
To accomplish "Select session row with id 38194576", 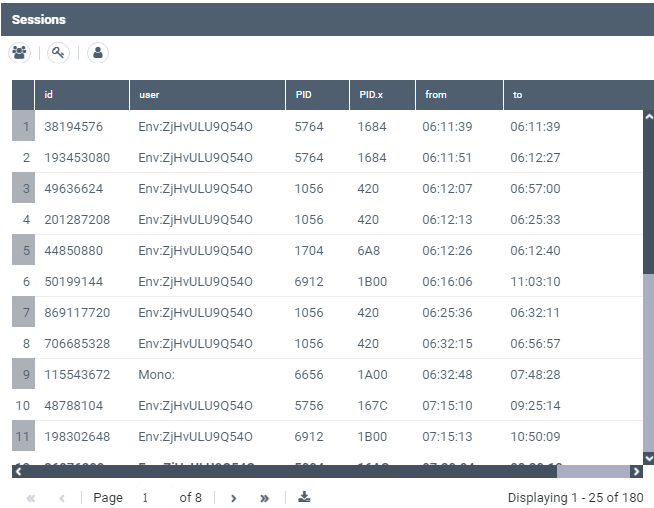I will click(x=74, y=127).
